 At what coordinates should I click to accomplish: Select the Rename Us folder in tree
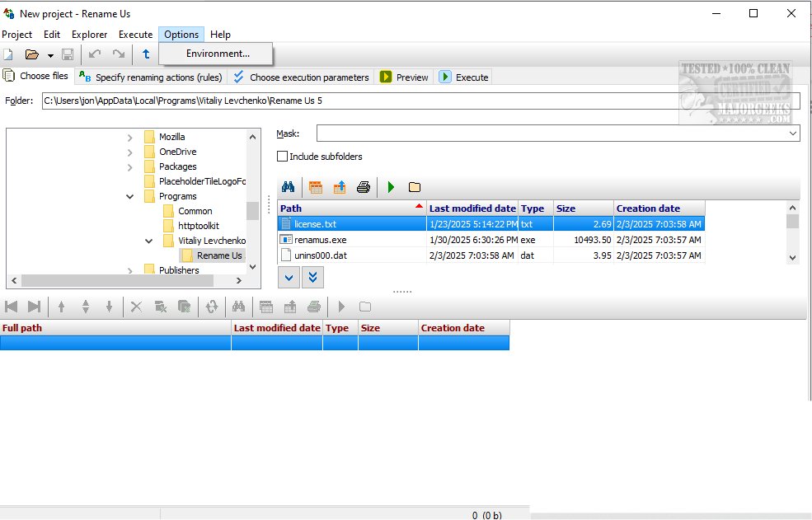(219, 255)
